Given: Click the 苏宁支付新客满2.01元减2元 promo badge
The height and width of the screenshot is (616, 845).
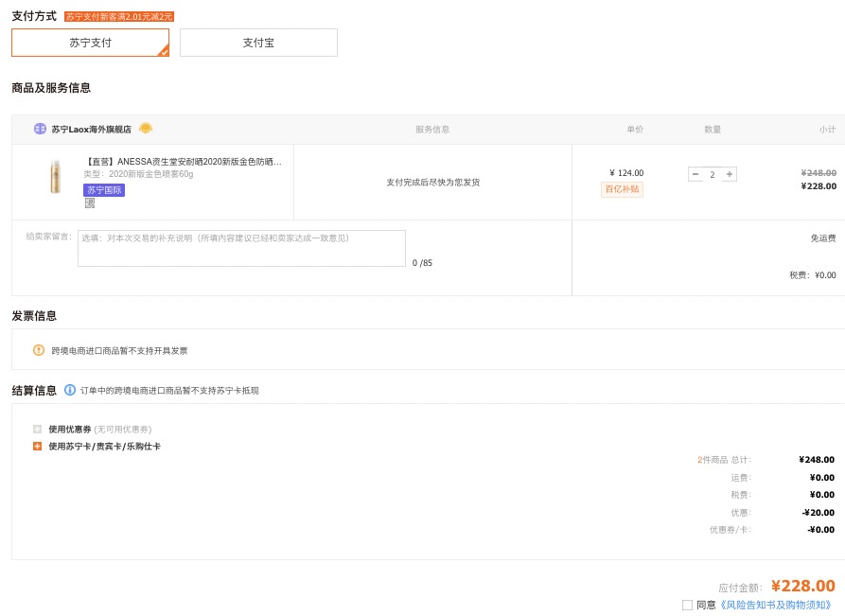Looking at the screenshot, I should (x=119, y=17).
